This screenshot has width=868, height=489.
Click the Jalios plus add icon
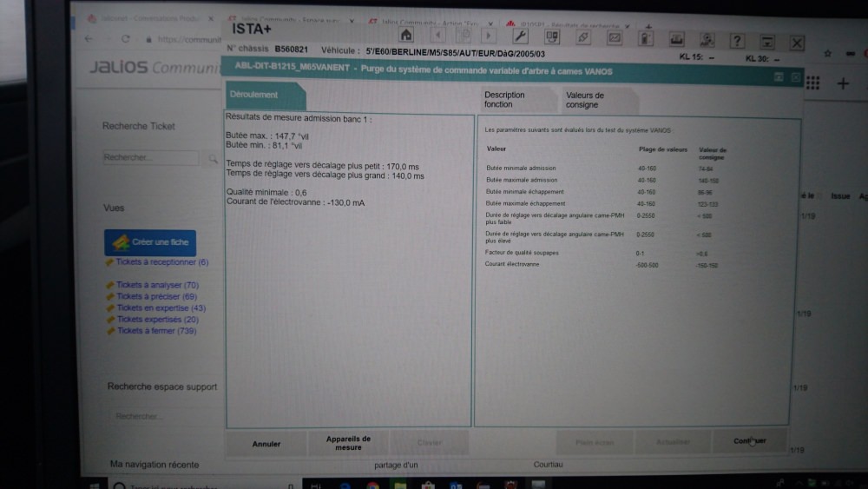843,83
